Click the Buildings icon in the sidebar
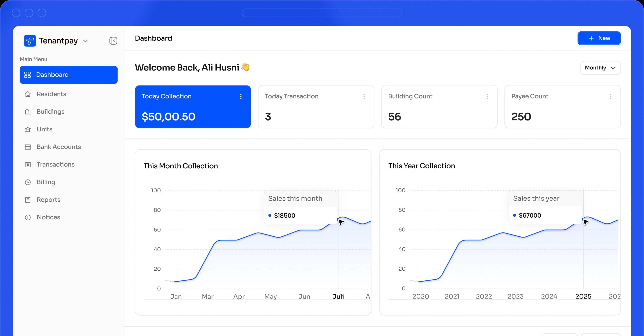 click(x=28, y=112)
